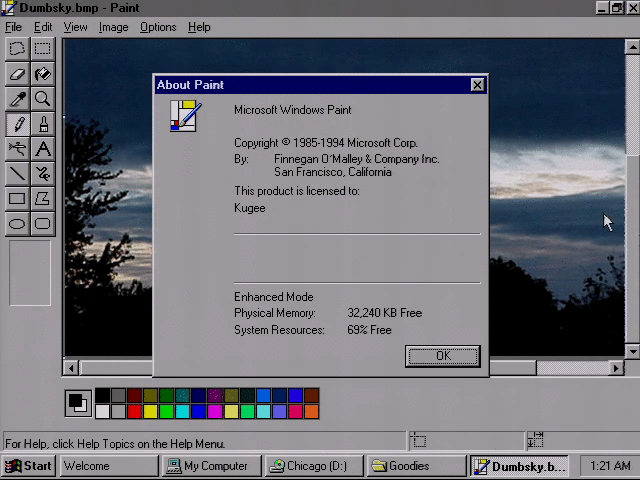
Task: Select the Airbrush tool
Action: pyautogui.click(x=17, y=149)
